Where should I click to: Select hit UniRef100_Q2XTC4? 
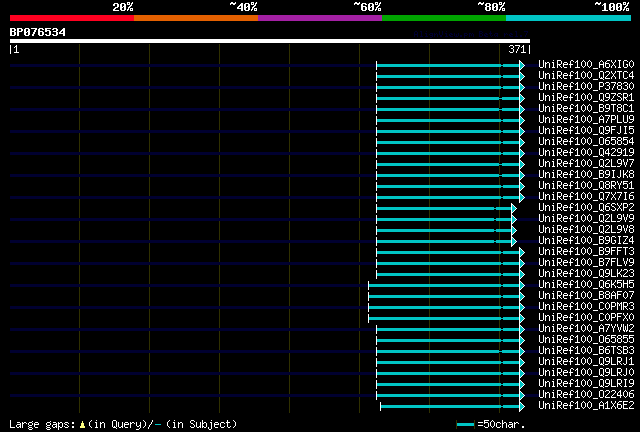(586, 76)
